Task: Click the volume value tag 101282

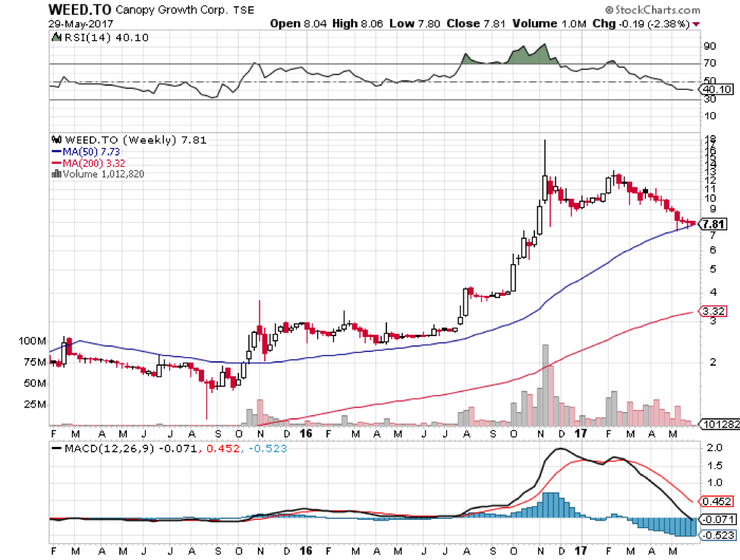Action: pos(721,424)
